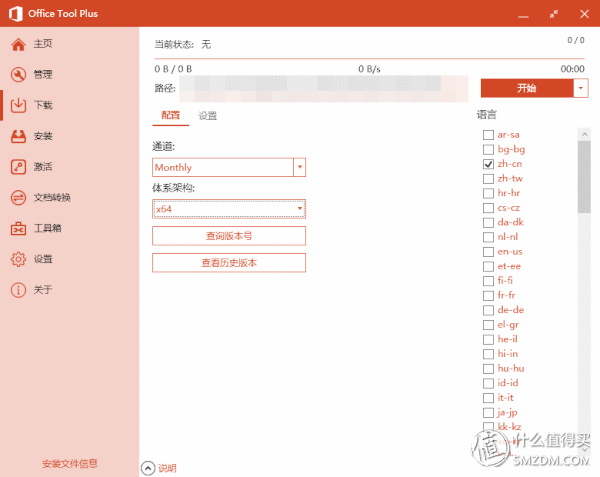
Task: Enable the en-us language checkbox
Action: [488, 252]
